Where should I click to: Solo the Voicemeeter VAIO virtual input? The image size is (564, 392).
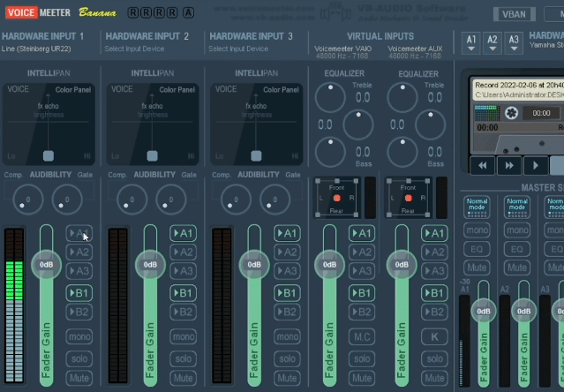pyautogui.click(x=359, y=358)
